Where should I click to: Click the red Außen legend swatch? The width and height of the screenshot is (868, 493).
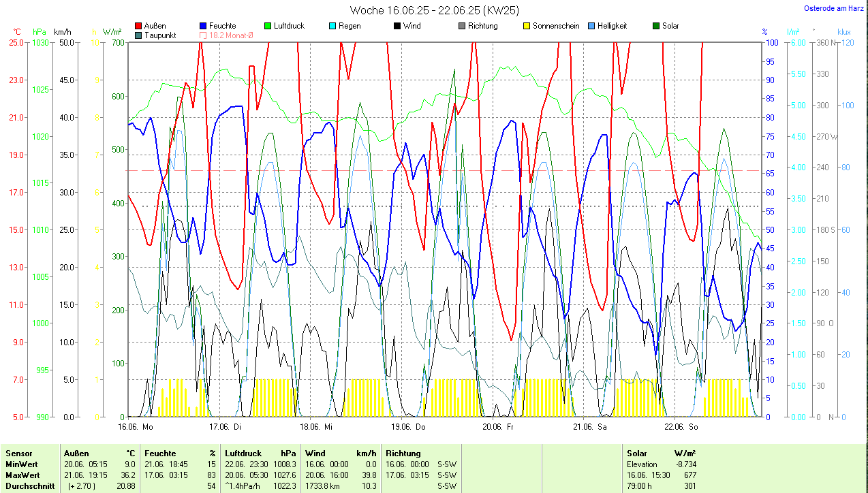click(139, 26)
